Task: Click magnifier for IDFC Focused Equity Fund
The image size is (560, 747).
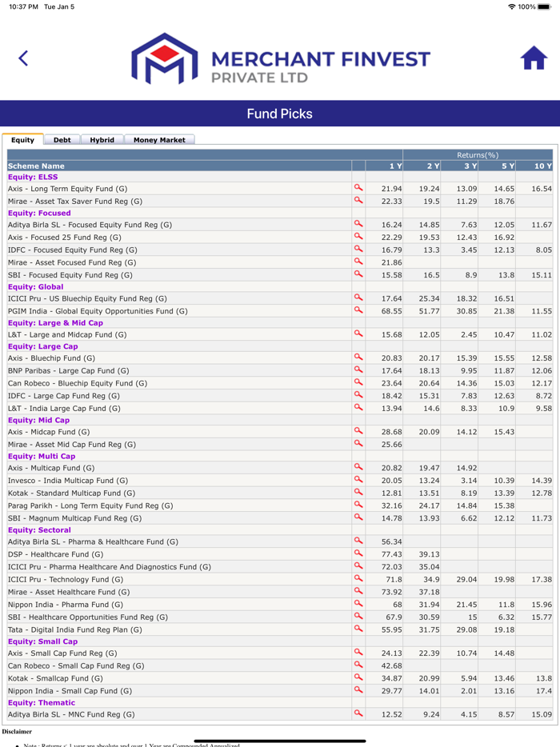Action: point(358,249)
